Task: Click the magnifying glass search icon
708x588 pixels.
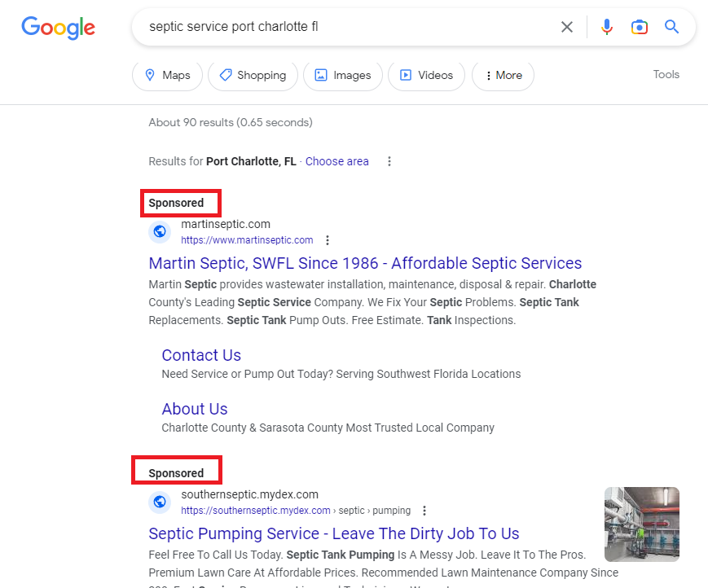Action: point(671,26)
